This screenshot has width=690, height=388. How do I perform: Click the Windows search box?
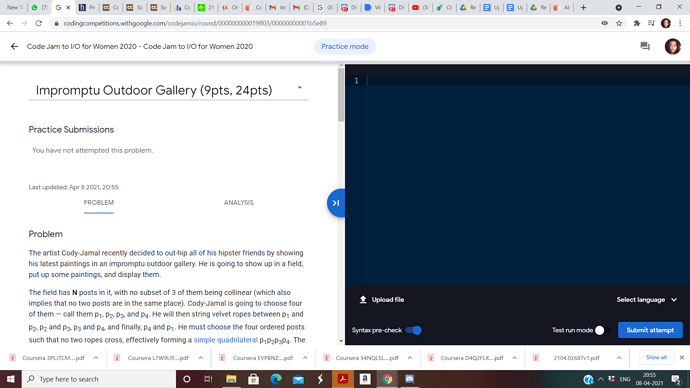coord(99,379)
